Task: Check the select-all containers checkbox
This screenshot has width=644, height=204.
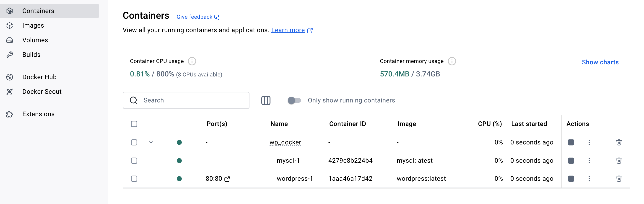Action: coord(134,124)
